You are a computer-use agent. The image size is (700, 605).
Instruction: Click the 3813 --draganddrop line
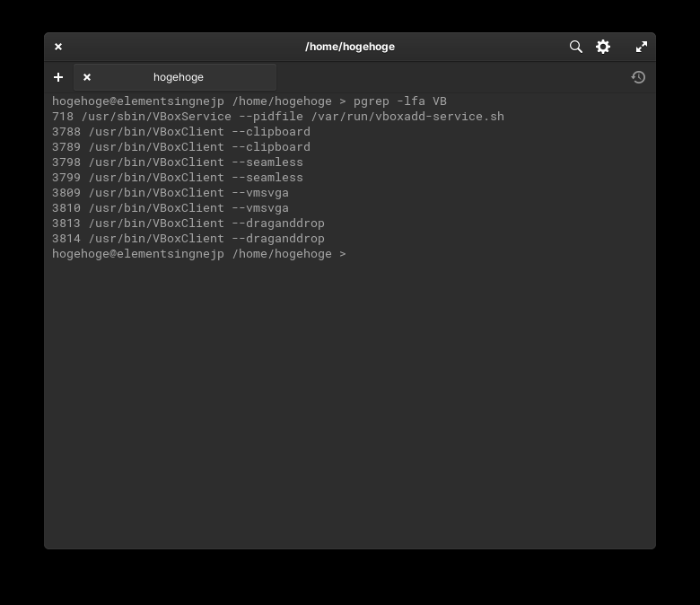coord(188,224)
